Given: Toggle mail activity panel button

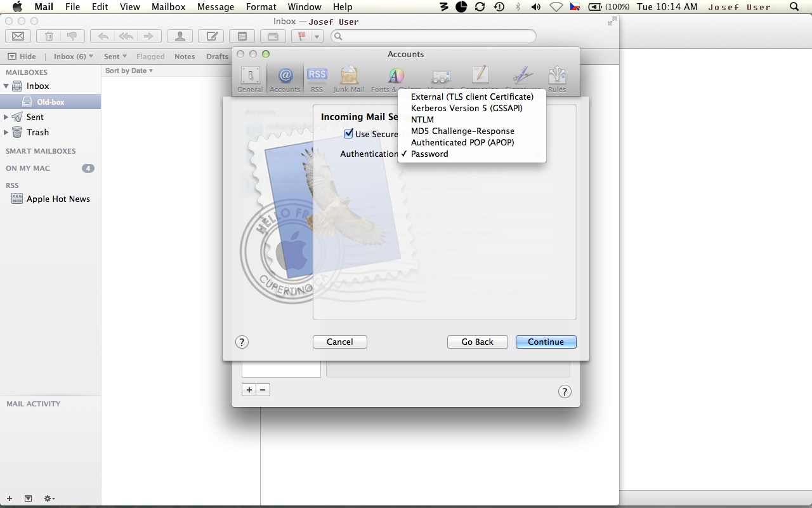Looking at the screenshot, I should tap(28, 498).
